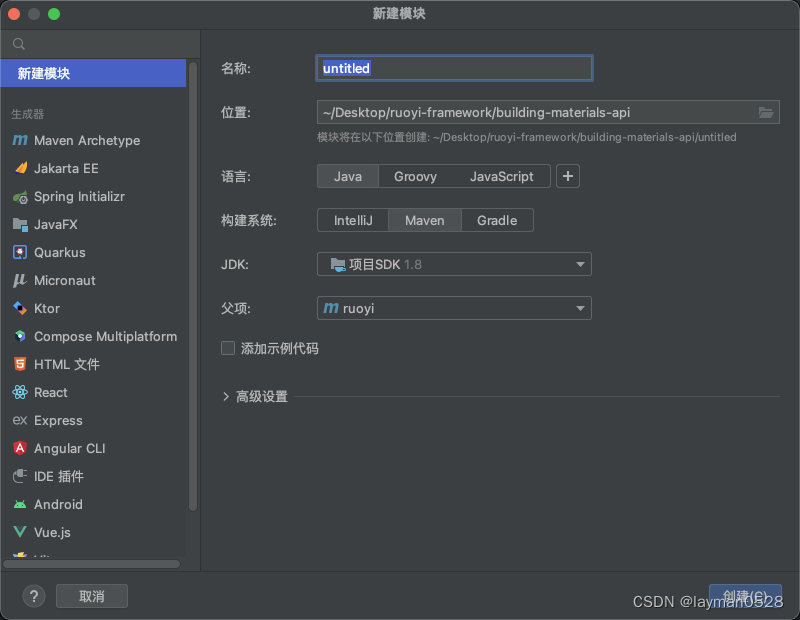This screenshot has width=800, height=620.
Task: Click the generator list horizontal scrollbar
Action: pos(92,564)
